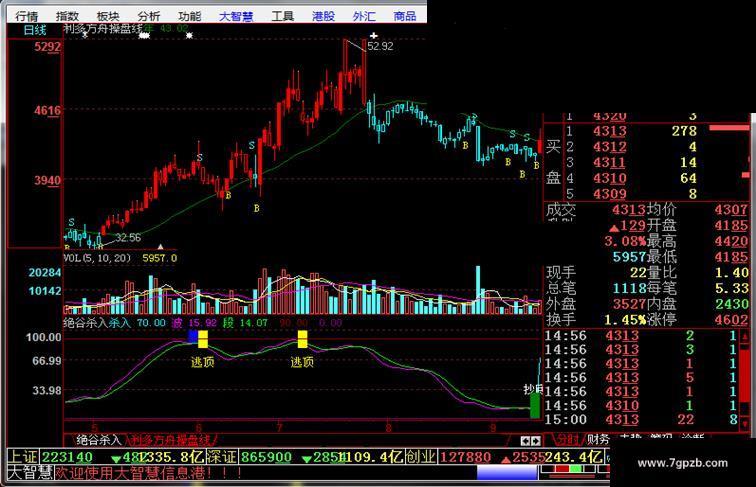Click the tick list scroll-up arrow
This screenshot has width=756, height=487.
(x=744, y=336)
